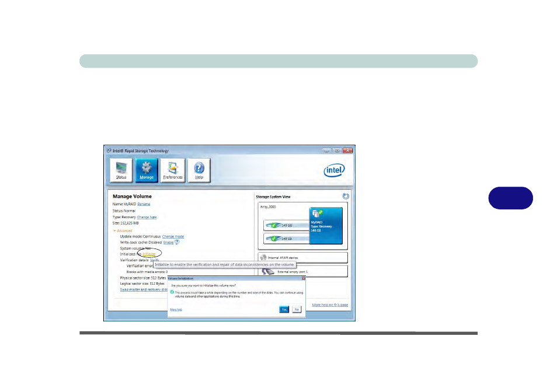
Task: Click the Change mode link
Action: (x=173, y=236)
